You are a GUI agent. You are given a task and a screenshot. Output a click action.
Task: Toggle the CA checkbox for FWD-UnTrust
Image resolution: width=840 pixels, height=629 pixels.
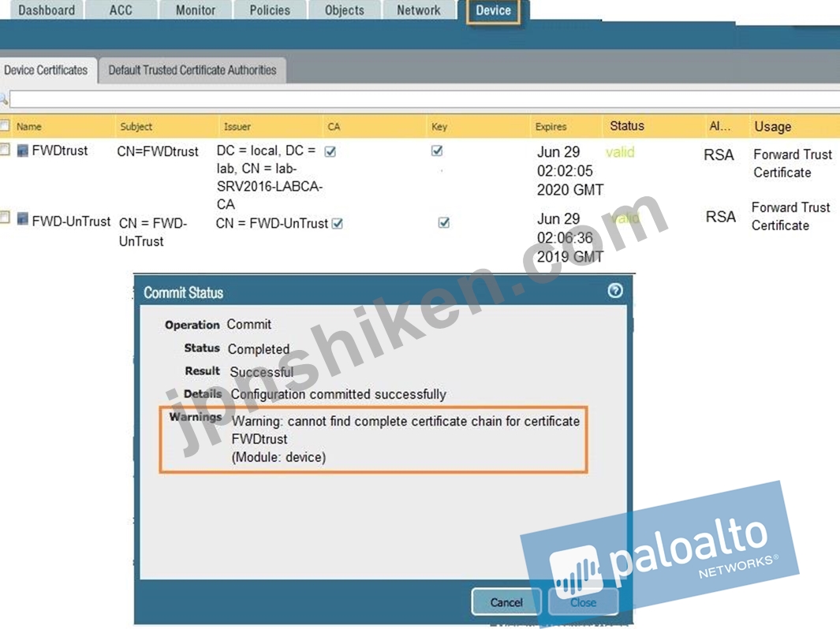point(337,223)
